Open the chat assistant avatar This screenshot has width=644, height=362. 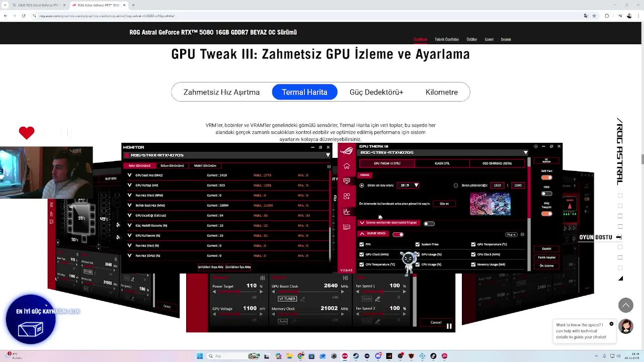click(x=626, y=326)
